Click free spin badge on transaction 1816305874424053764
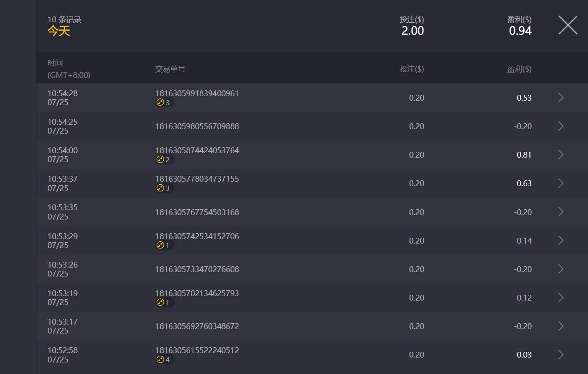This screenshot has height=374, width=588. point(164,160)
